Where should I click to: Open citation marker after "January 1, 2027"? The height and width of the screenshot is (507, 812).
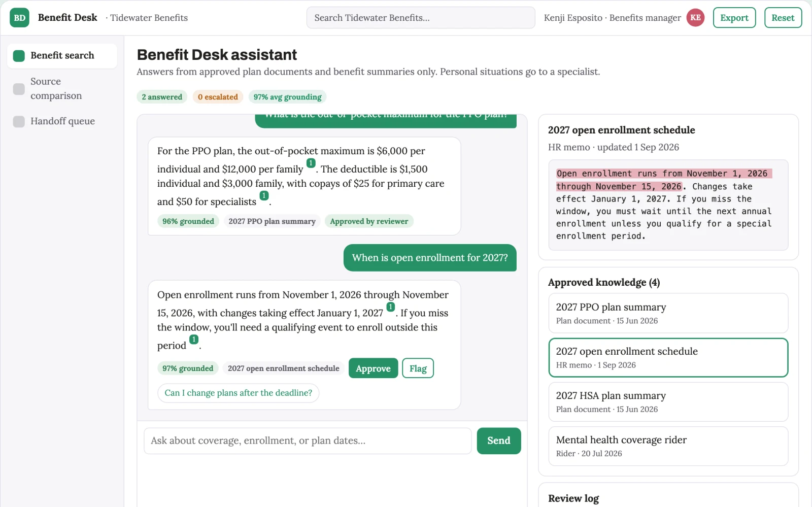(x=390, y=307)
